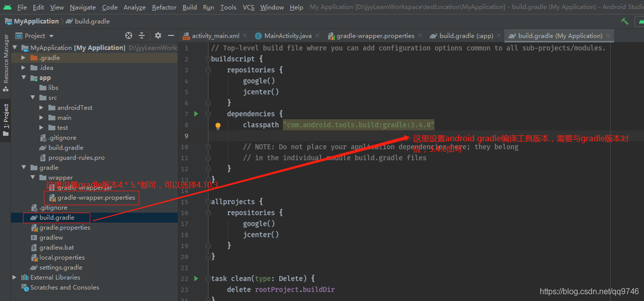Expand the main folder
The height and width of the screenshot is (301, 644).
click(x=41, y=118)
